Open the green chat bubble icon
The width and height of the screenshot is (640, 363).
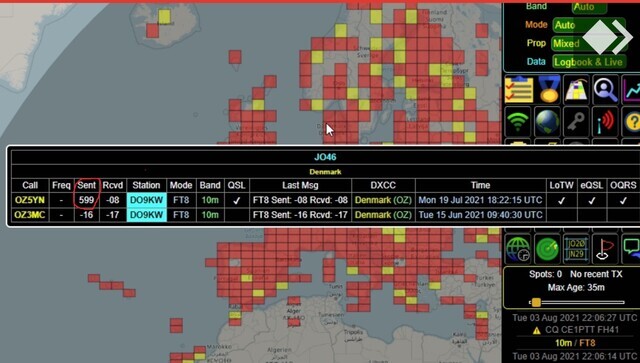pyautogui.click(x=631, y=249)
